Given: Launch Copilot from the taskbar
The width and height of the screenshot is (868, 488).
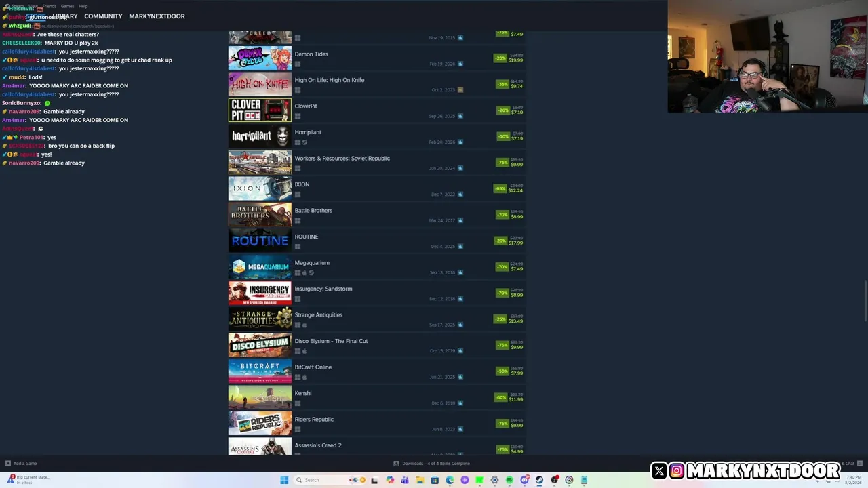Looking at the screenshot, I should [390, 480].
